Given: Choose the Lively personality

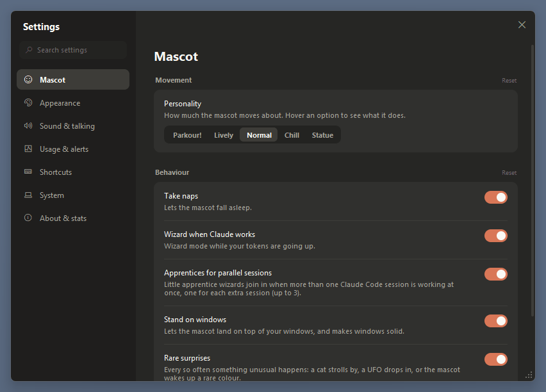Looking at the screenshot, I should [x=224, y=135].
